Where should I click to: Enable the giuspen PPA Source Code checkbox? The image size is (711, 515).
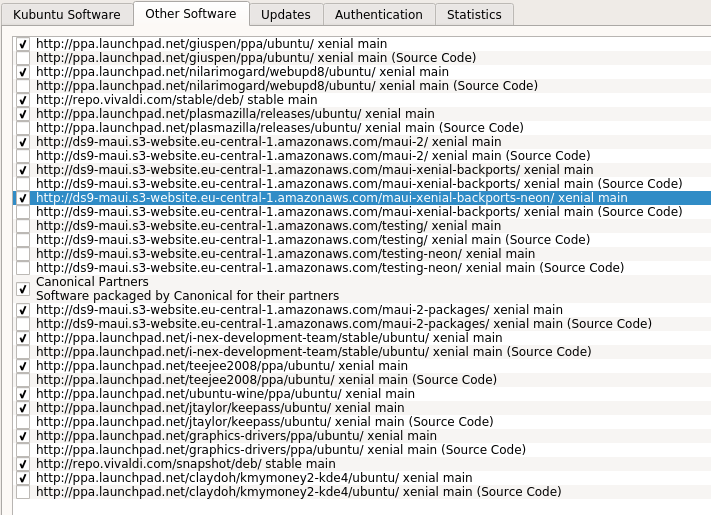pos(23,58)
